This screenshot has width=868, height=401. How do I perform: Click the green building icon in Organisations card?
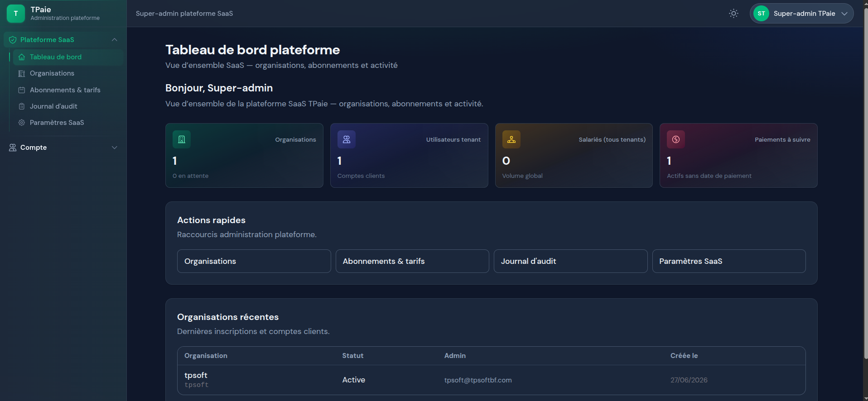[x=182, y=139]
